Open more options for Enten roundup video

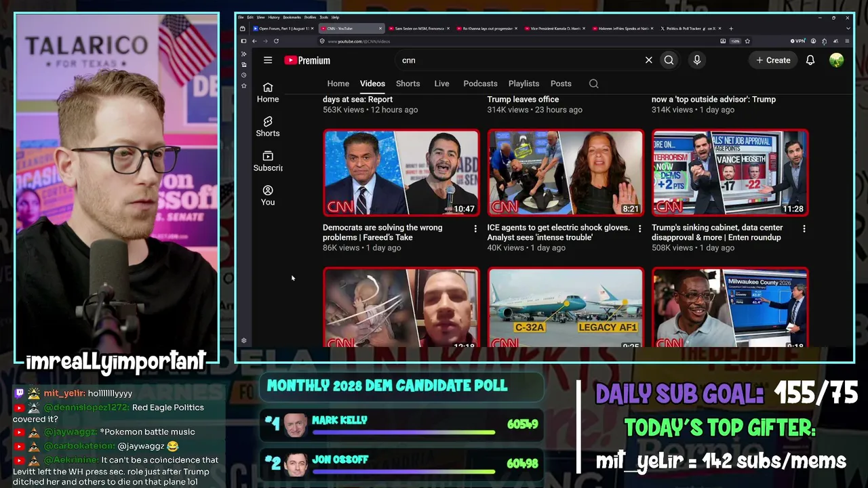(x=804, y=229)
